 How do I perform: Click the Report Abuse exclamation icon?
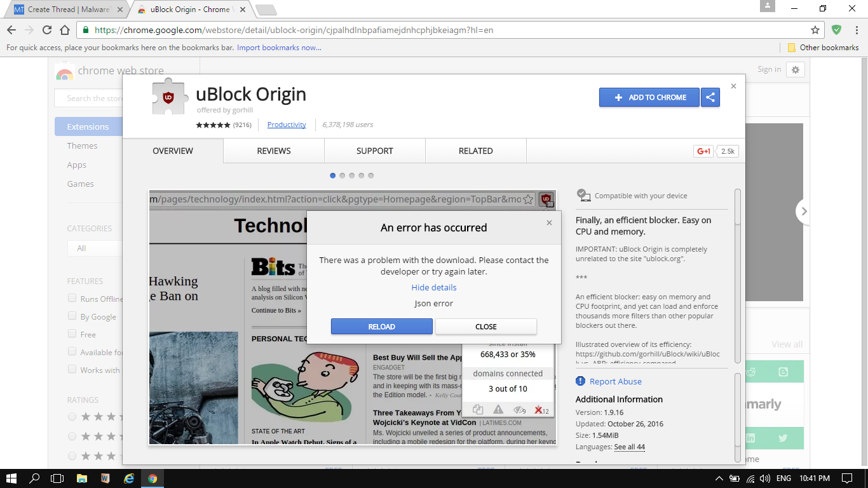(580, 381)
